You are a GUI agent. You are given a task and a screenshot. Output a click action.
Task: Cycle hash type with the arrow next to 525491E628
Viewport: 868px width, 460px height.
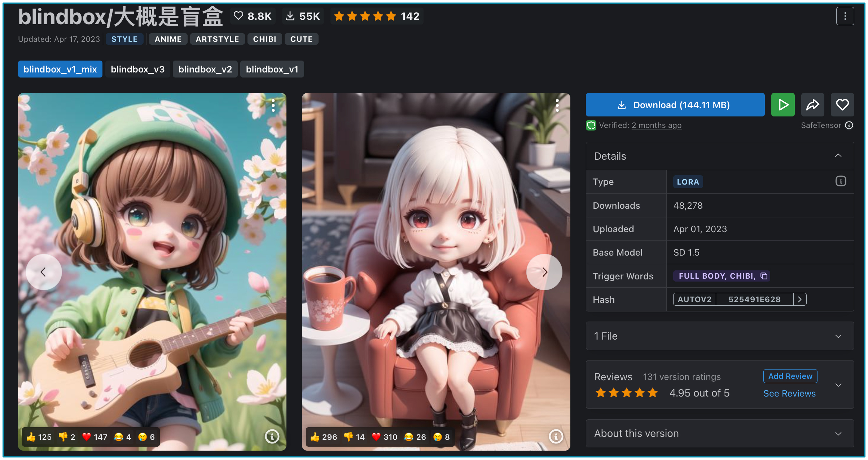(800, 299)
